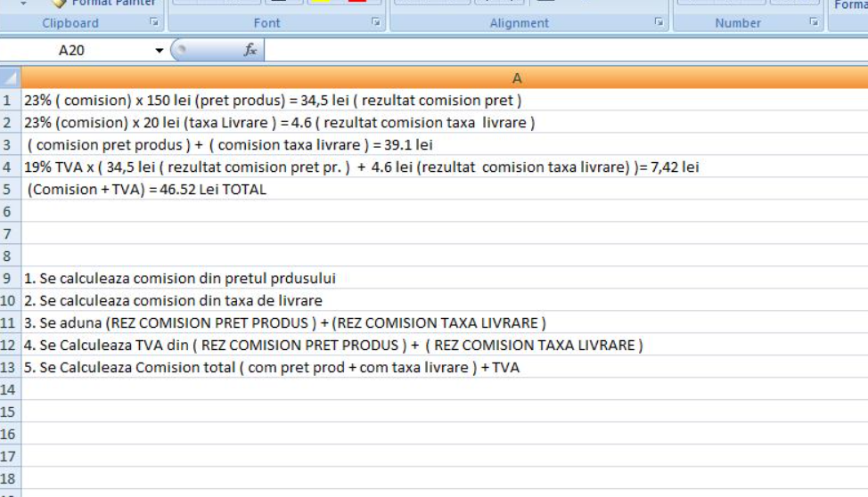Select row 17 header
Image resolution: width=868 pixels, height=497 pixels.
(x=10, y=456)
